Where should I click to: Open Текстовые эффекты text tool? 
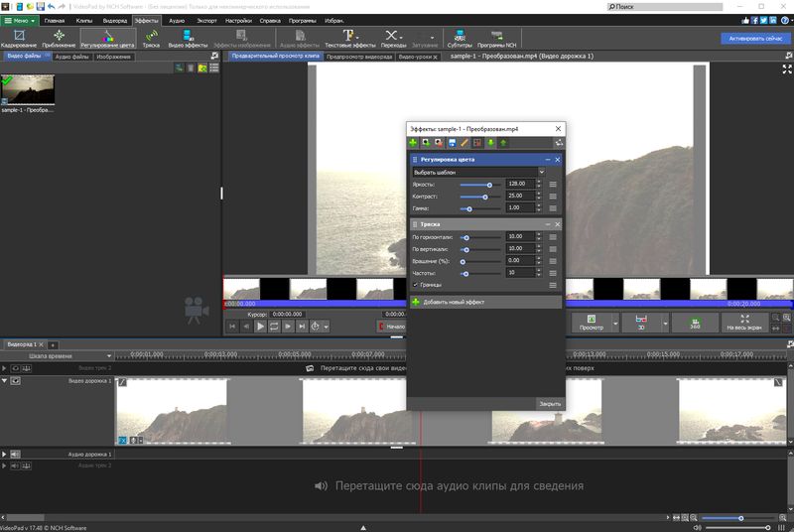[x=350, y=38]
